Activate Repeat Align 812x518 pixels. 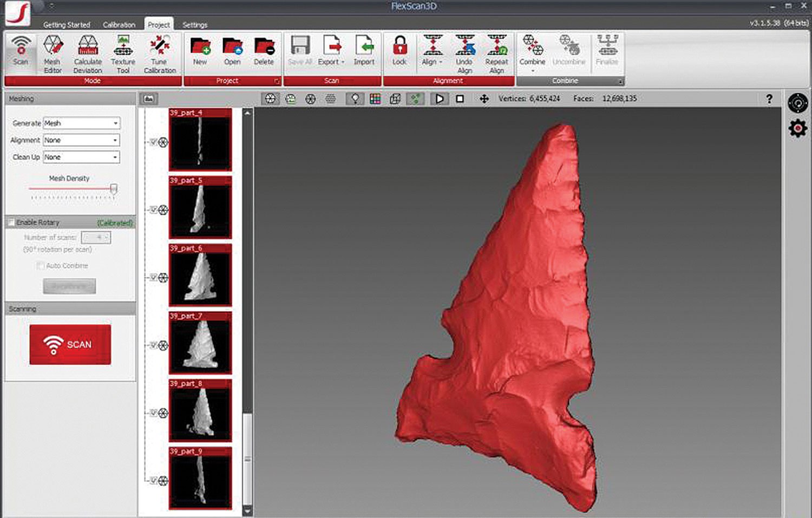tap(496, 53)
